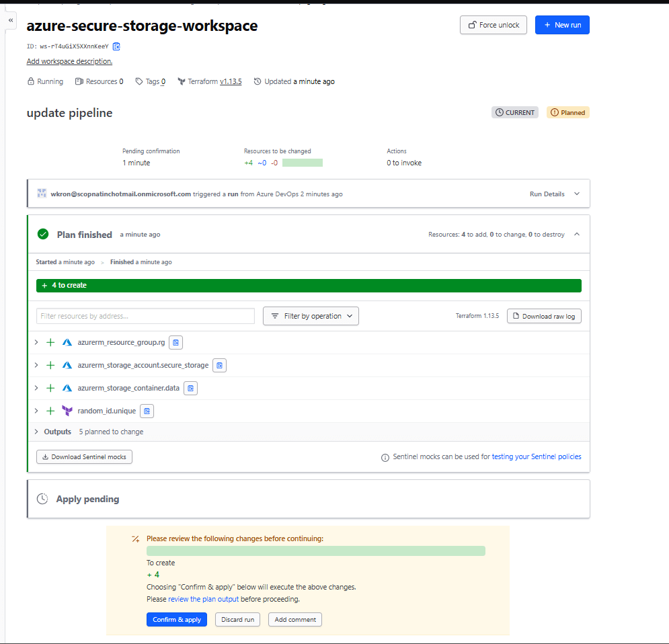Click the sidebar collapse double-chevron icon
The height and width of the screenshot is (644, 669).
point(11,22)
